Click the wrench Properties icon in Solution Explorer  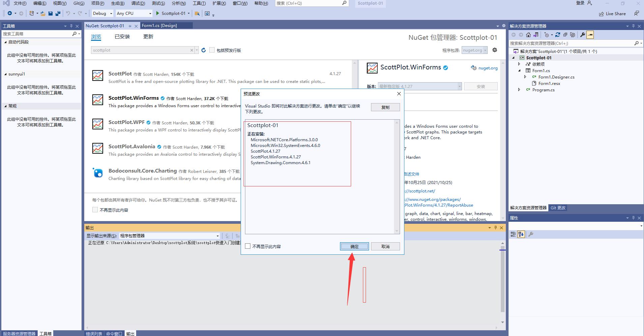[x=582, y=35]
